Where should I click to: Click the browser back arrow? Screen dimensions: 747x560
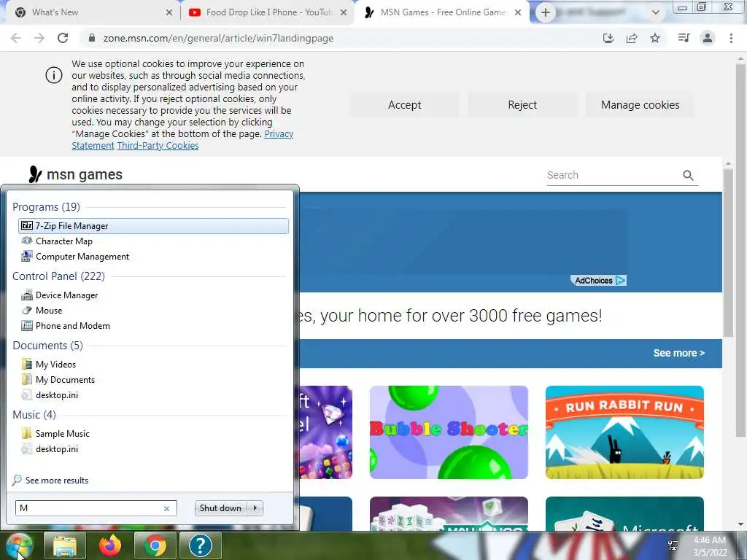[x=16, y=38]
